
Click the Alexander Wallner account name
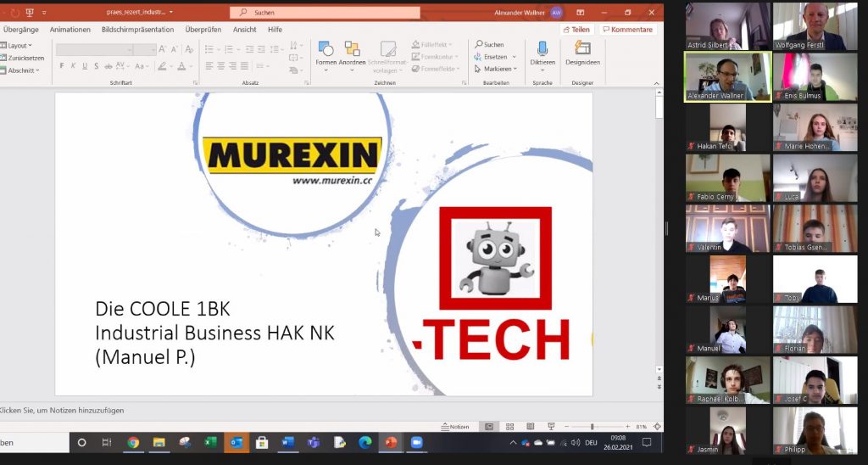pos(520,12)
